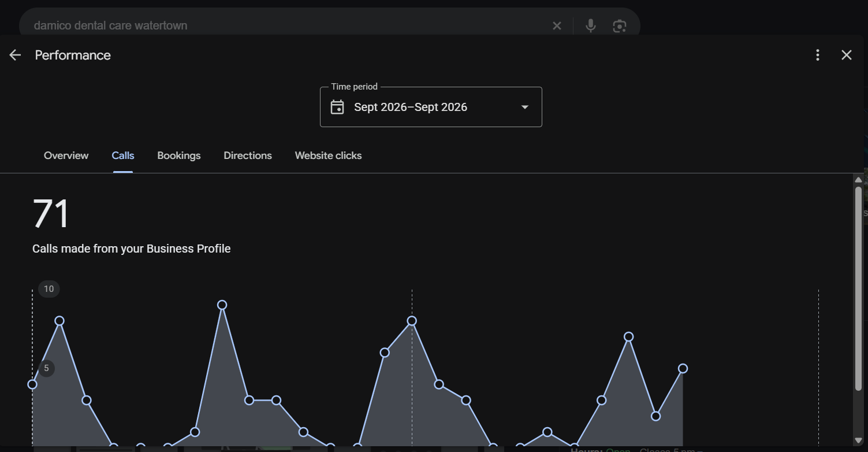Viewport: 868px width, 452px height.
Task: Expand the Time period dropdown arrow
Action: [x=525, y=107]
